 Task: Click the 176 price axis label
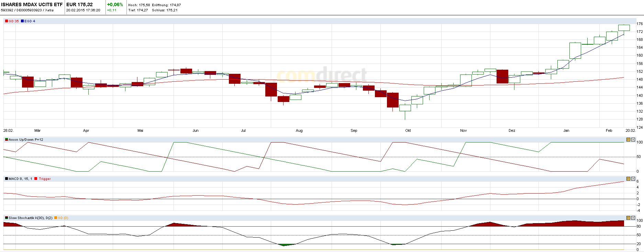(x=640, y=24)
